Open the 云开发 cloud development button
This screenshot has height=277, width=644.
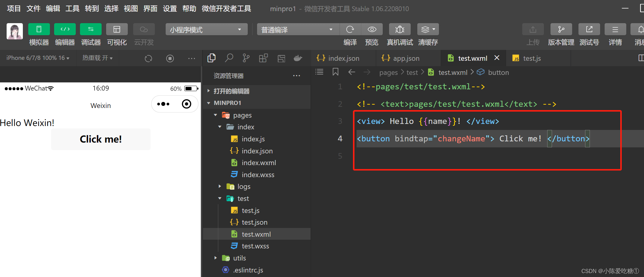coord(144,29)
